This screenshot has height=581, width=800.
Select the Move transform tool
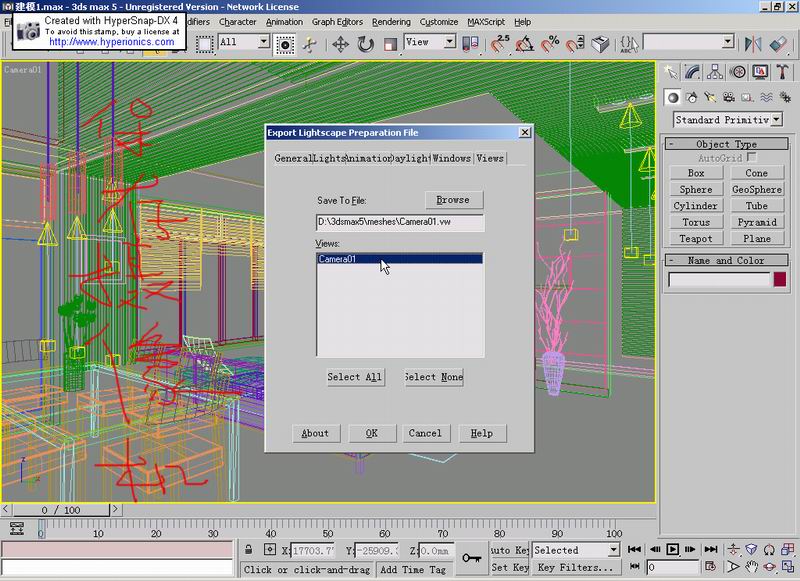tap(340, 43)
